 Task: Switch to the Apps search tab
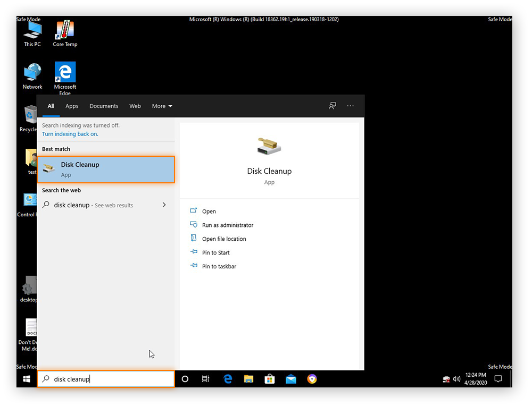point(72,106)
